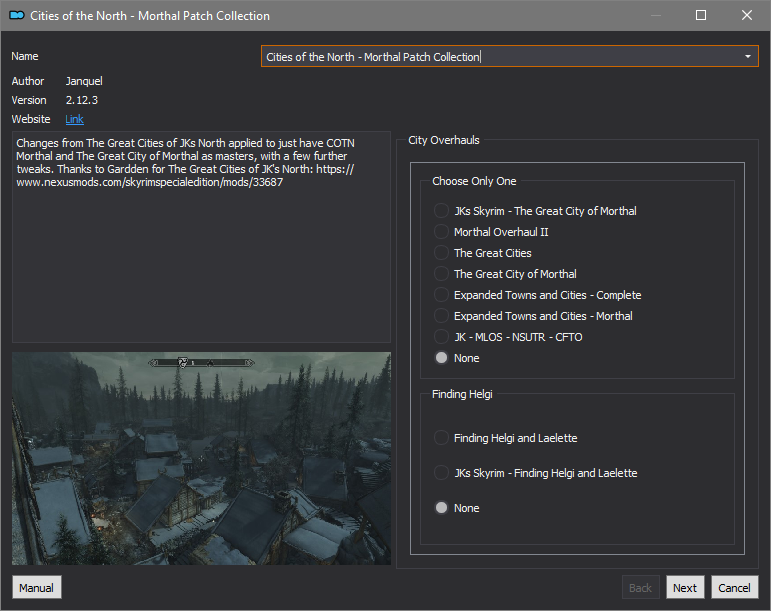Click the Cancel button
Image resolution: width=771 pixels, height=611 pixels.
(x=734, y=587)
